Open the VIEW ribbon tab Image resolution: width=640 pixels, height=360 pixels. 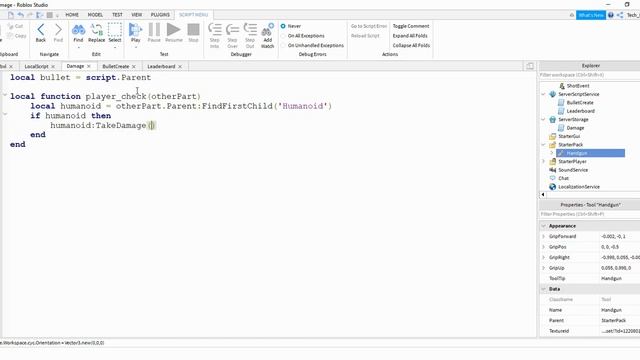[137, 15]
